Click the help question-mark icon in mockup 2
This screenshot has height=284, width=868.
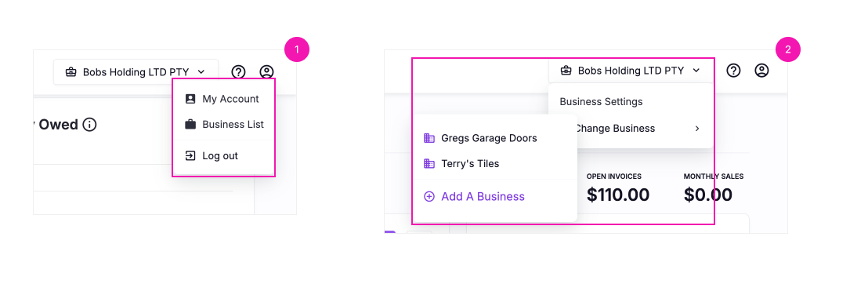pos(733,71)
